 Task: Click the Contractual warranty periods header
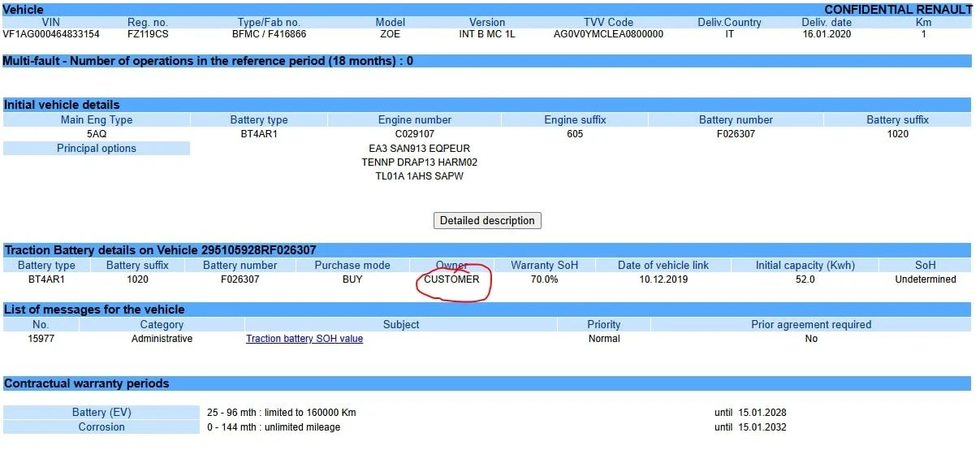pos(487,383)
